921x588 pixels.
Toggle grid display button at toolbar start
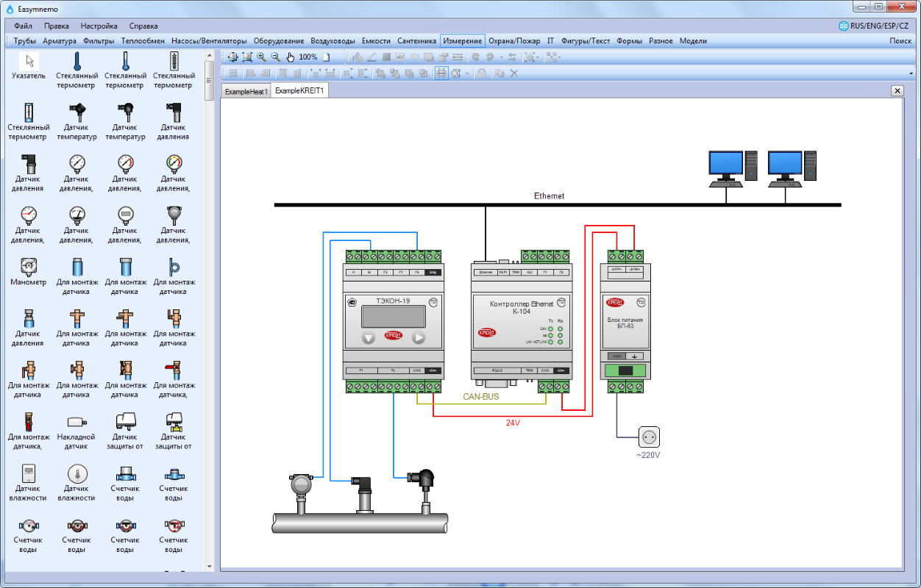pyautogui.click(x=232, y=73)
